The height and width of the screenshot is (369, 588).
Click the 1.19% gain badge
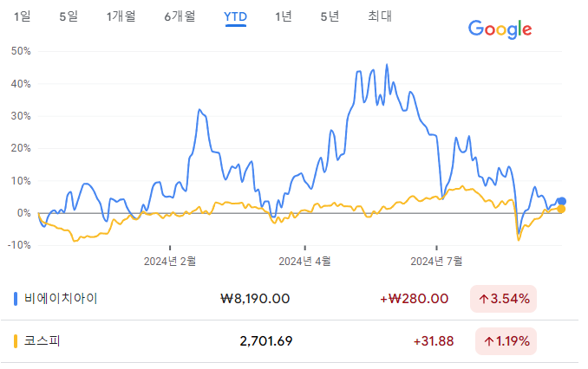(506, 341)
